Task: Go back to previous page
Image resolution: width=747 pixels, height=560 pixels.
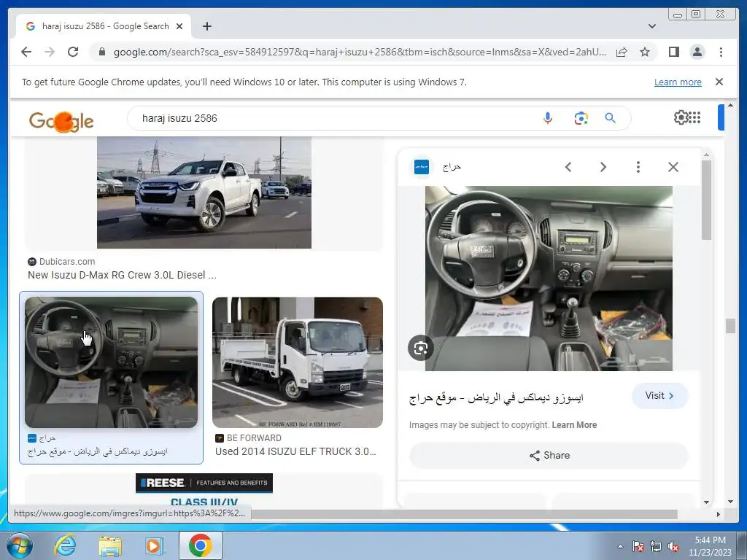Action: (26, 52)
